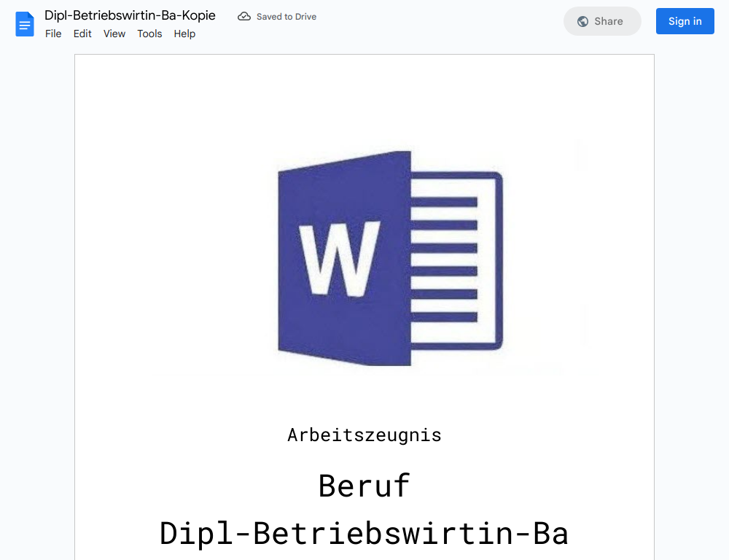
Task: Open the File menu
Action: click(53, 34)
